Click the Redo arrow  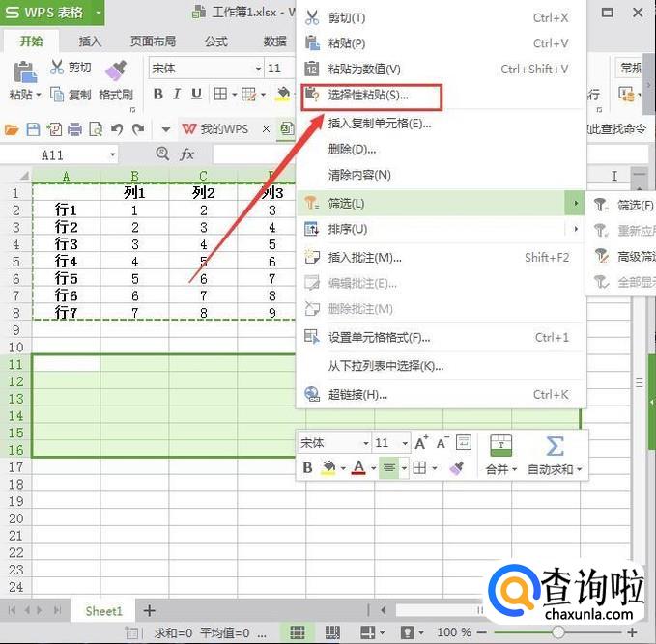click(x=138, y=129)
